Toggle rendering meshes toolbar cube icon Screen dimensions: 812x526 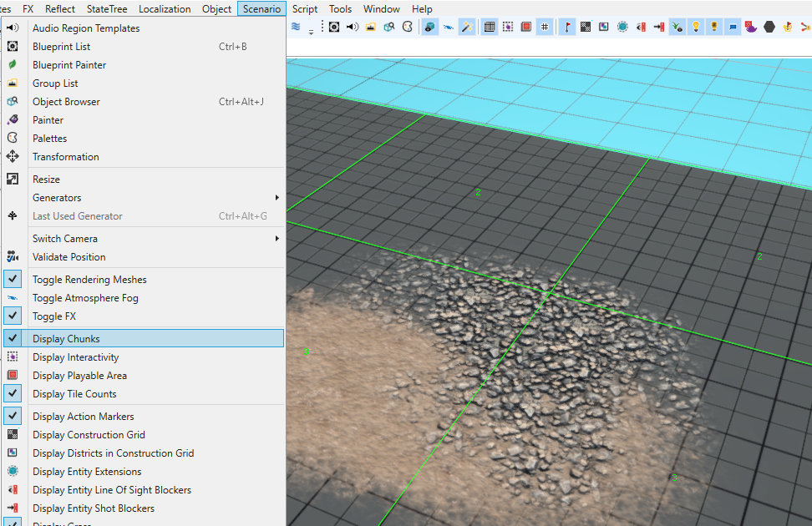click(430, 27)
